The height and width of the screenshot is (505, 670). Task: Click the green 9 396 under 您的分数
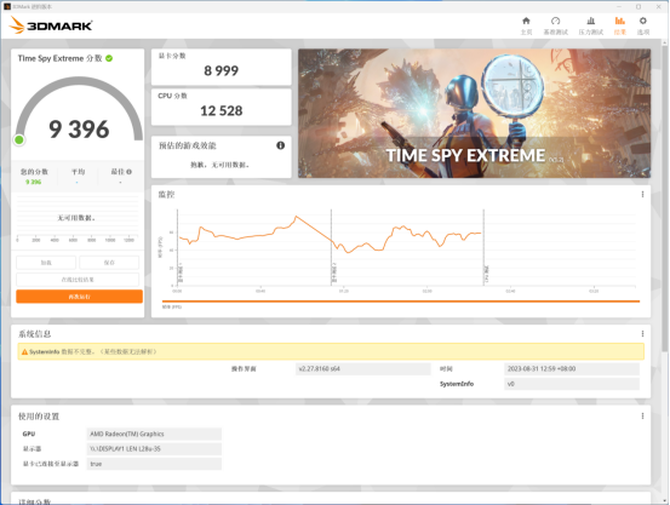(33, 182)
